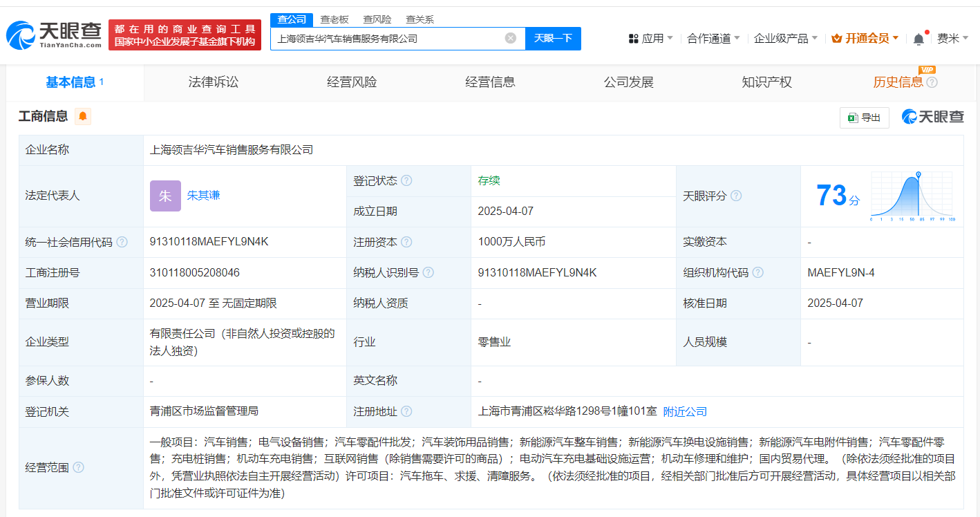Click help icon next to 历史信息

[932, 83]
